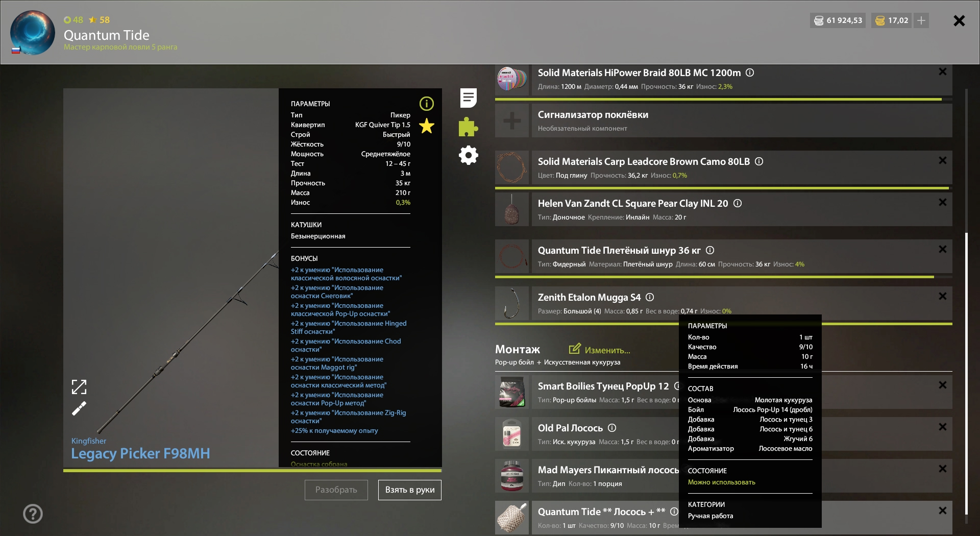Click the Изменить... rig edit link
Image resolution: width=980 pixels, height=536 pixels.
[600, 350]
